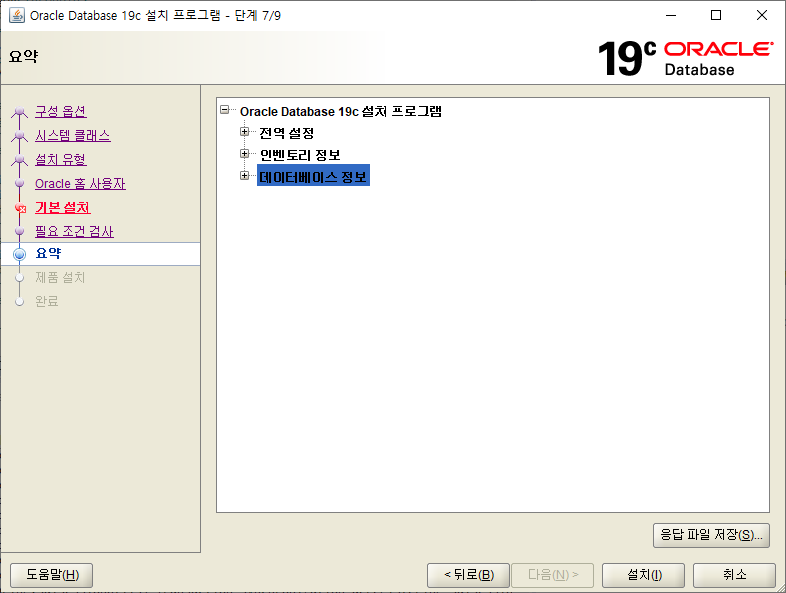Expand the 전역 설정 tree node
786x593 pixels.
tap(245, 132)
